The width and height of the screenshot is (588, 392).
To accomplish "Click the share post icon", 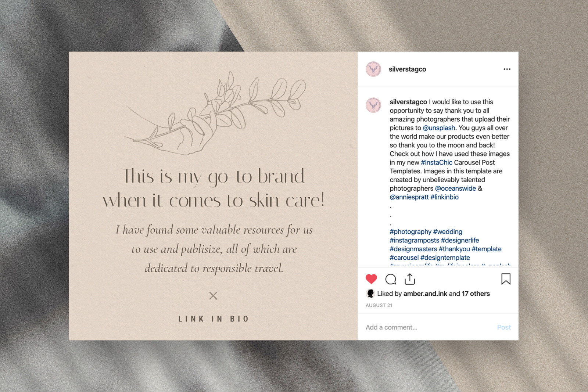I will click(x=410, y=279).
